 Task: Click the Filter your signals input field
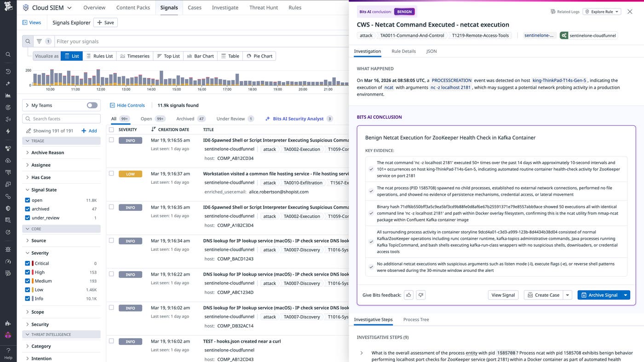138,41
